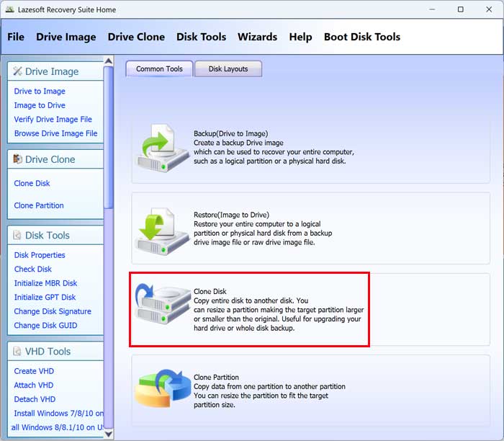Click the Drive Clone panel title
The image size is (504, 441).
50,159
